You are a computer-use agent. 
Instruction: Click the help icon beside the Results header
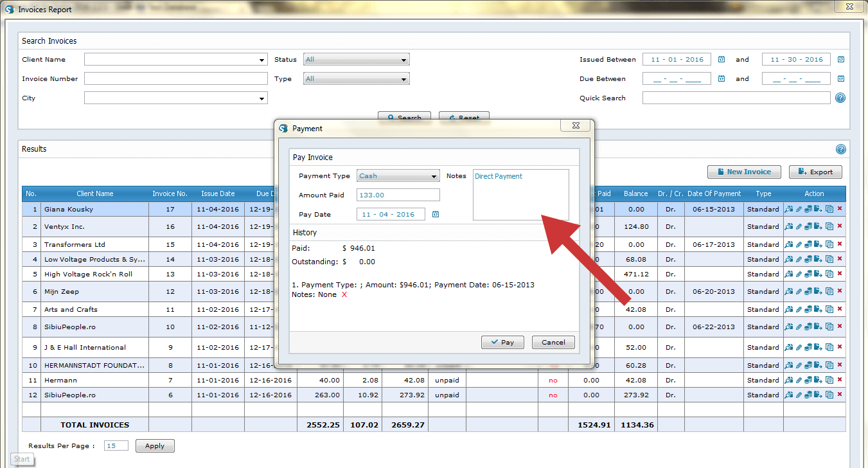click(840, 148)
